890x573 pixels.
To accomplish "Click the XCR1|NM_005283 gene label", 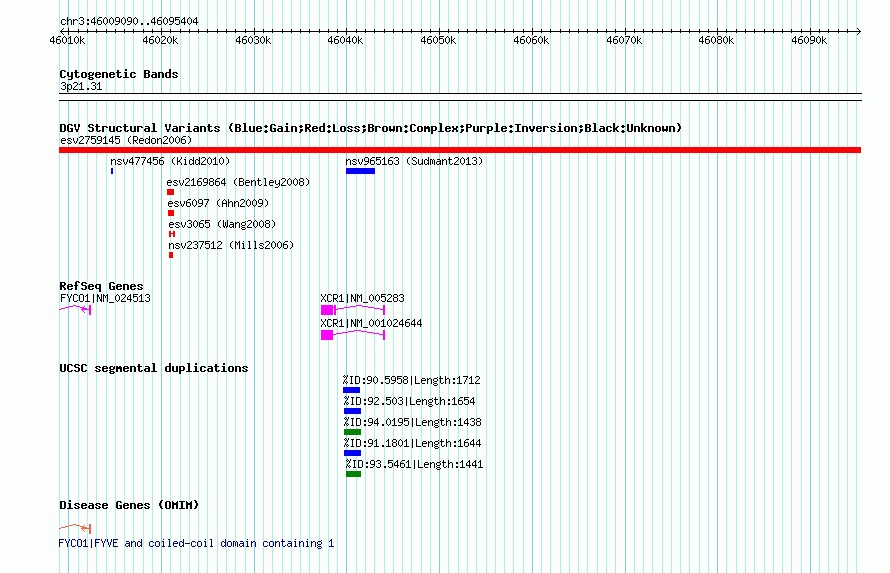I will coord(362,298).
